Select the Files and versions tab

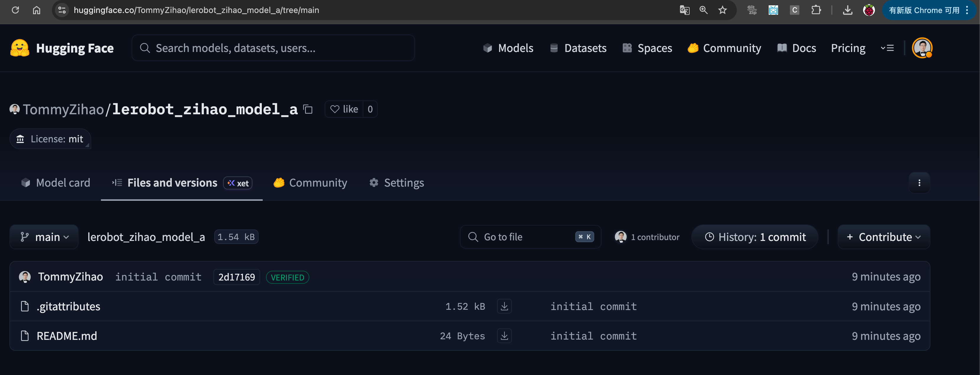click(x=182, y=183)
